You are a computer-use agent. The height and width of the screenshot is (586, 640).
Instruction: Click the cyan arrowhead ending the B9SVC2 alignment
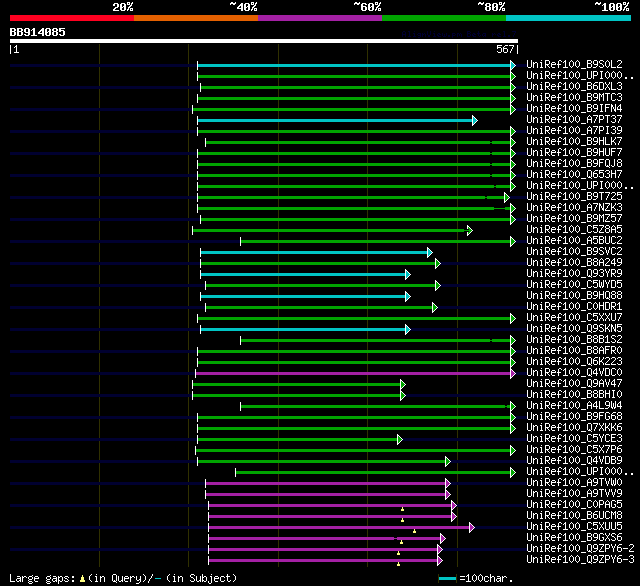(430, 253)
